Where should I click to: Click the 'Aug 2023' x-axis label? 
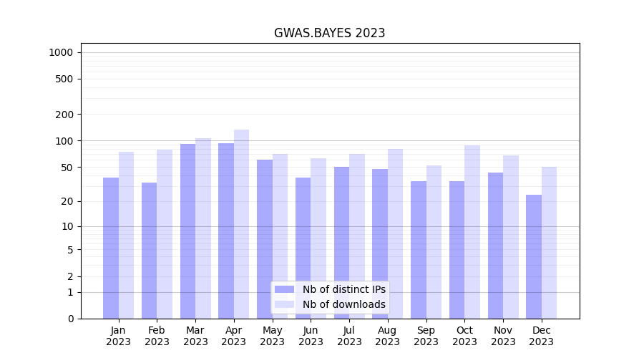388,336
